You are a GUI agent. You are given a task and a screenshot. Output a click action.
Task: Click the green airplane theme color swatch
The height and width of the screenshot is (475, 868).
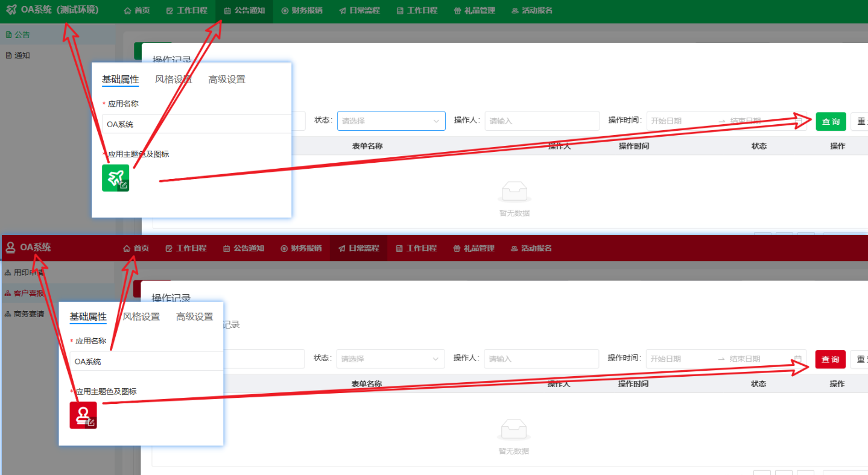(x=115, y=177)
